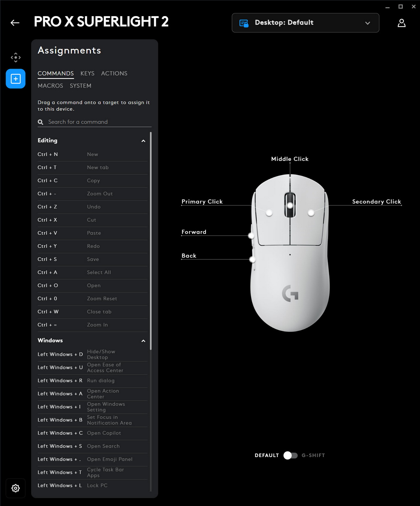Screen dimensions: 420x506
Task: Select Left Windows + T Cycle Task Bar Apps
Action: 93,473
